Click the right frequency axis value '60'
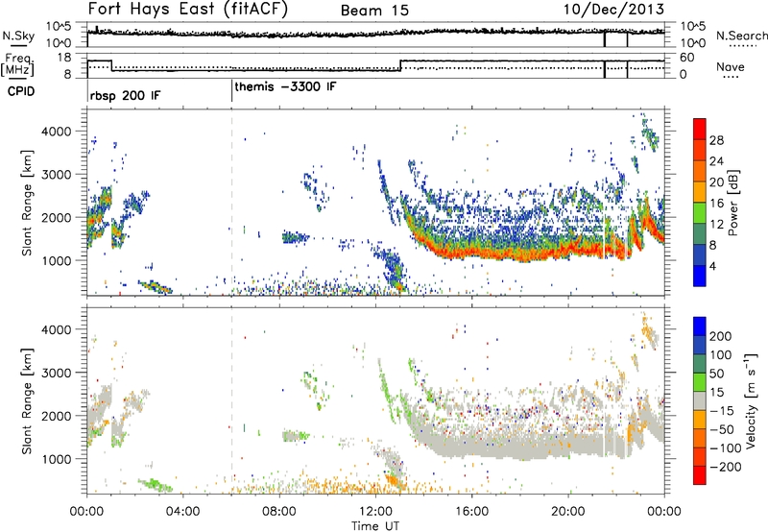Image resolution: width=768 pixels, height=532 pixels. (x=687, y=58)
